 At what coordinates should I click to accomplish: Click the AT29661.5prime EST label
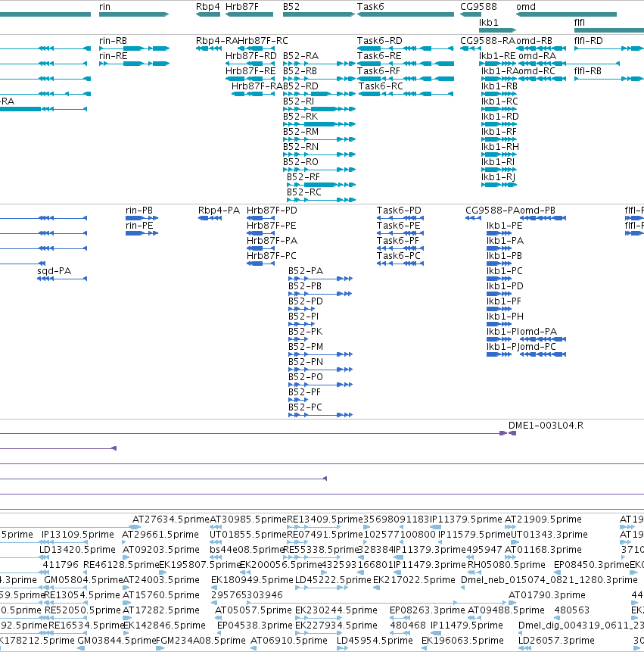pyautogui.click(x=160, y=535)
